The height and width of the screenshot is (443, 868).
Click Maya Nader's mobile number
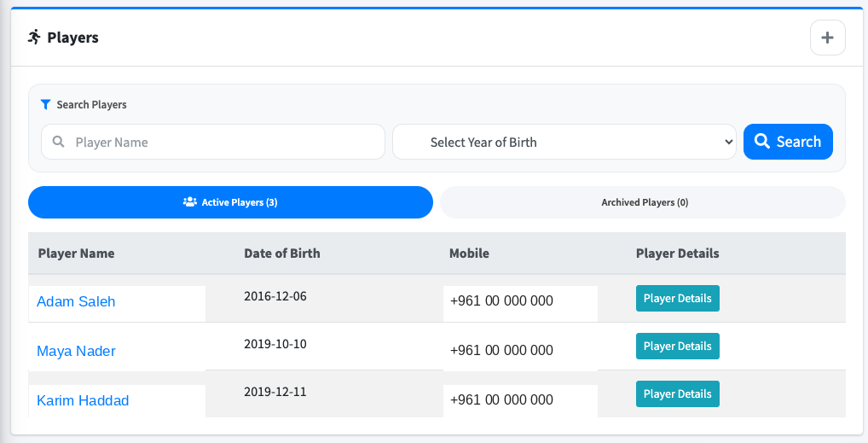pos(501,350)
